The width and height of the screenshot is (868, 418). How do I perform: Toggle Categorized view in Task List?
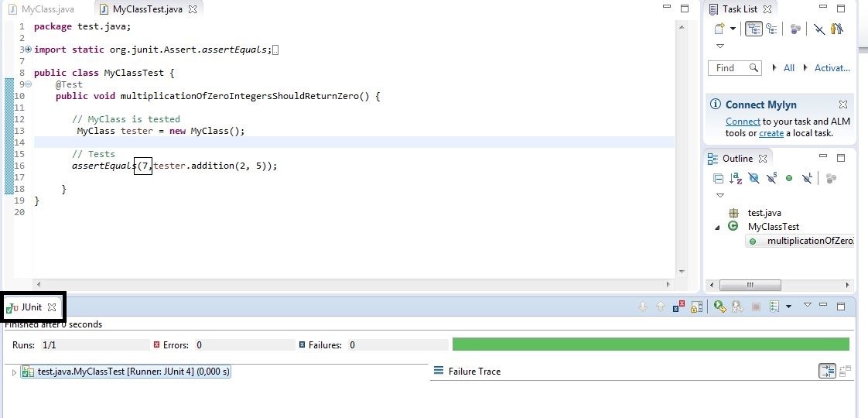coord(753,29)
